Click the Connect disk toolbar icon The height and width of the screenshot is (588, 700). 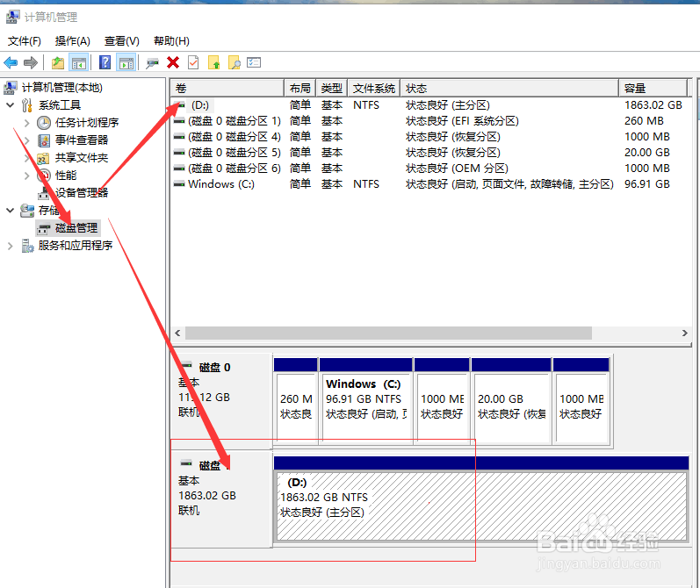click(x=152, y=63)
